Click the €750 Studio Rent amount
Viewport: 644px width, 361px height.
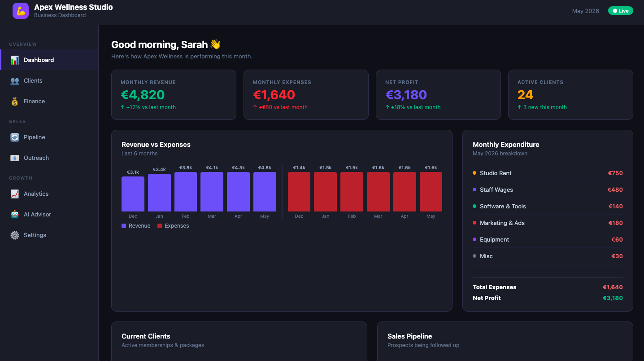point(615,173)
